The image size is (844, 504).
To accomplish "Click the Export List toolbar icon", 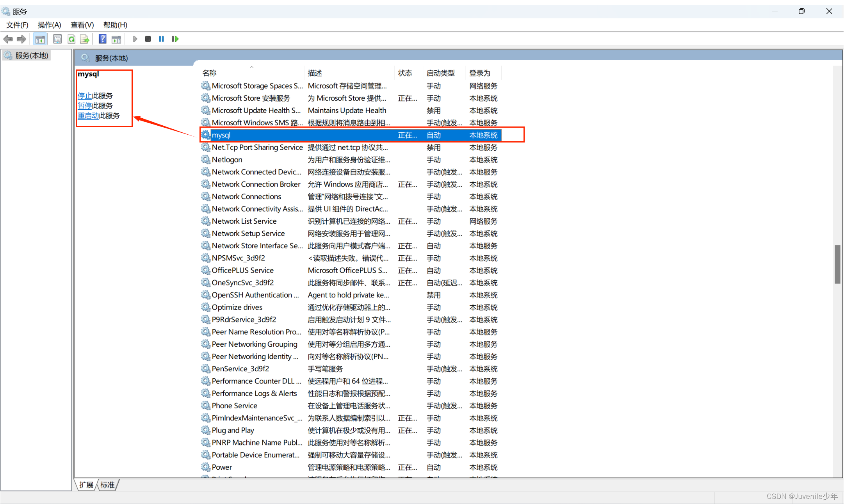I will click(85, 39).
